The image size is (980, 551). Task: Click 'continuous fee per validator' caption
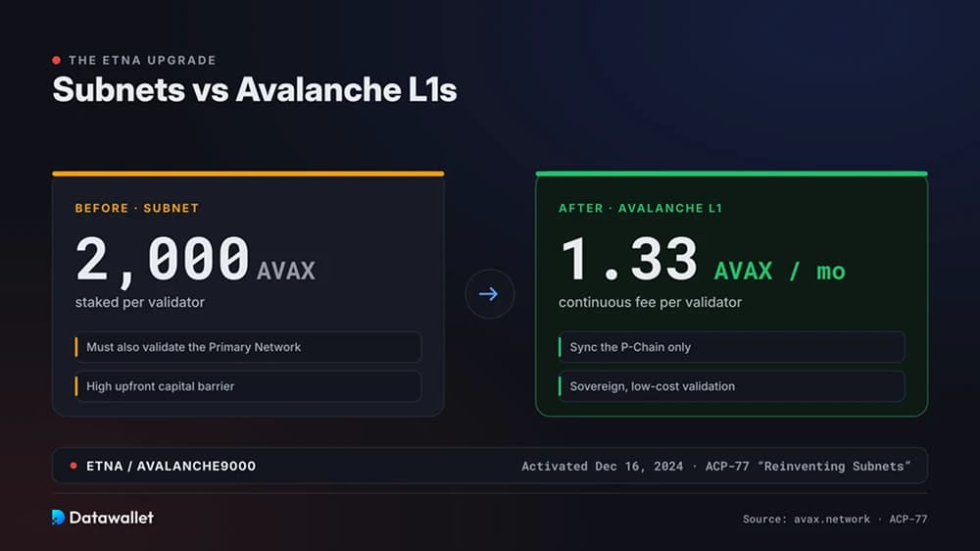[x=650, y=302]
